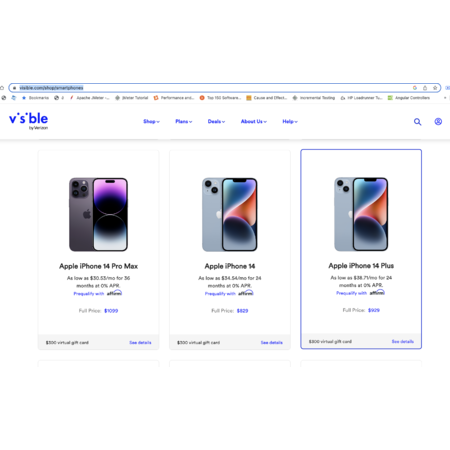This screenshot has width=450, height=450.
Task: Click the Visible by Verizon logo
Action: pos(29,121)
